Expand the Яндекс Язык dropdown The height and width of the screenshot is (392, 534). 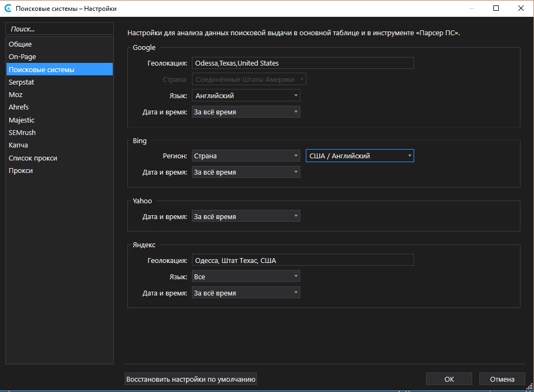tap(246, 277)
